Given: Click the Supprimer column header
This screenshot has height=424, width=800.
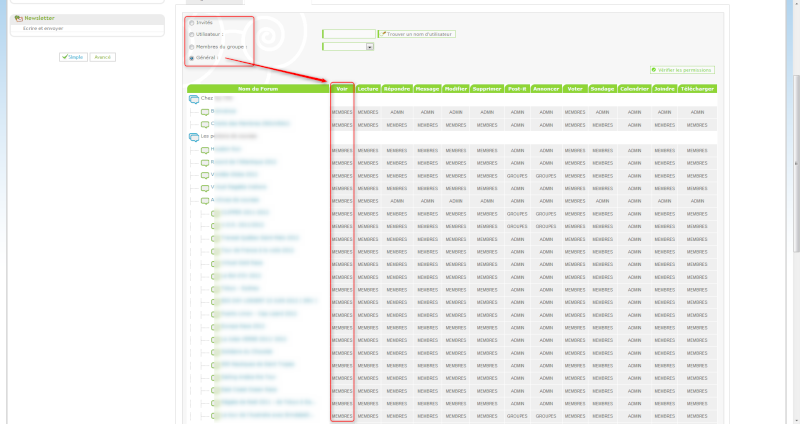Looking at the screenshot, I should pyautogui.click(x=487, y=89).
